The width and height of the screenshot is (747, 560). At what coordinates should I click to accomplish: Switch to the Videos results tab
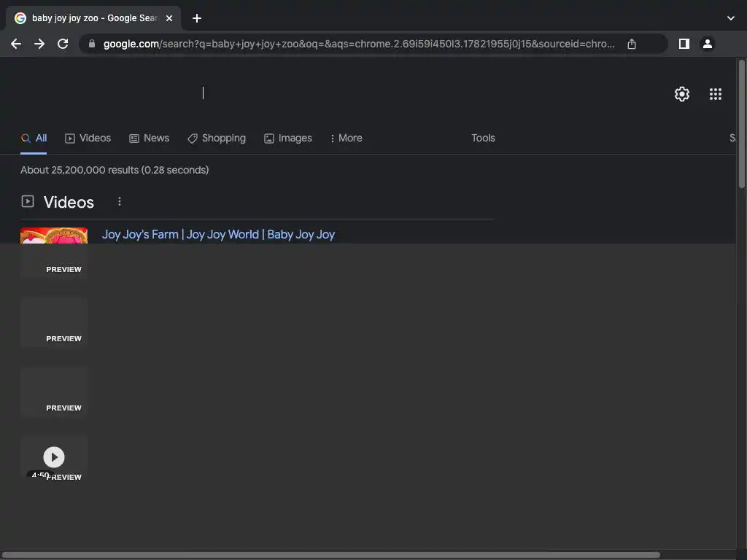88,138
